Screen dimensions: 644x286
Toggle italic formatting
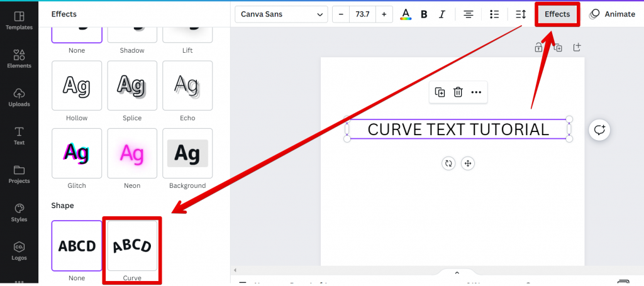441,14
